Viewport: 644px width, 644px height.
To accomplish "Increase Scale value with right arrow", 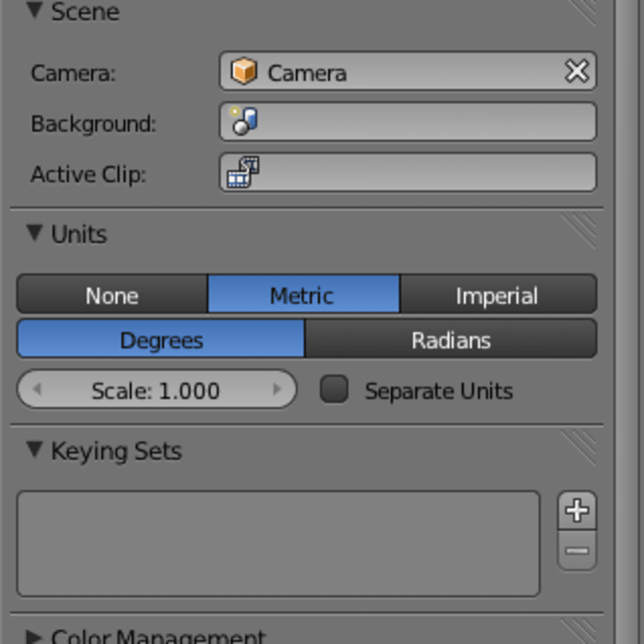I will click(x=277, y=389).
